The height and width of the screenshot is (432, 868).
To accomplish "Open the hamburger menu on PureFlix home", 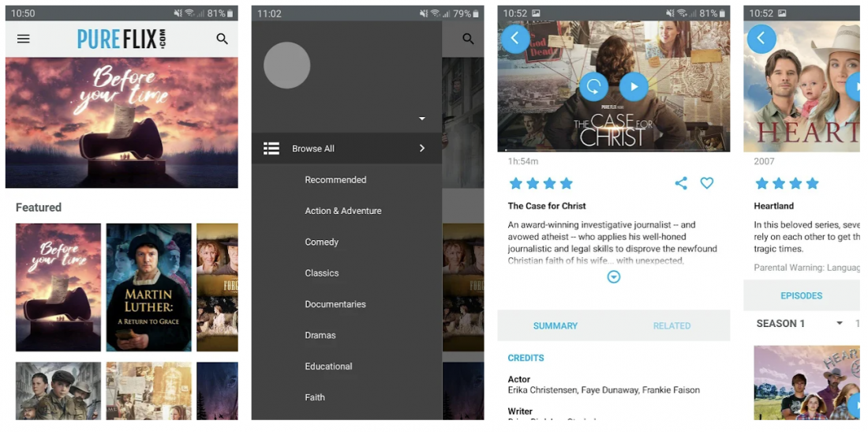I will (24, 39).
